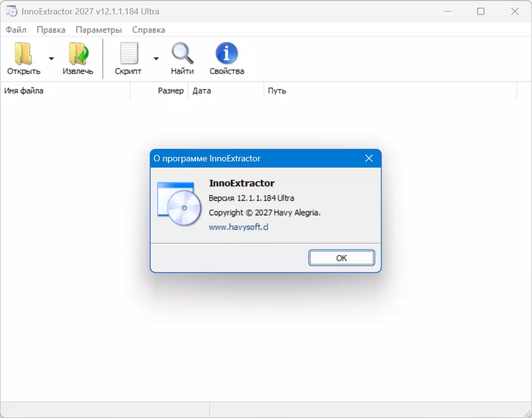Click the InnoExtractor disc icon in dialog
Image resolution: width=532 pixels, height=418 pixels.
click(x=180, y=204)
